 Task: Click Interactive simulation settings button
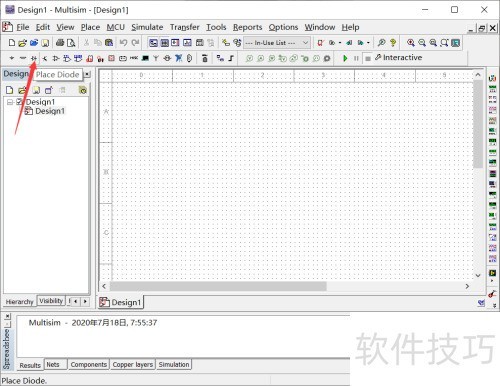click(x=399, y=58)
